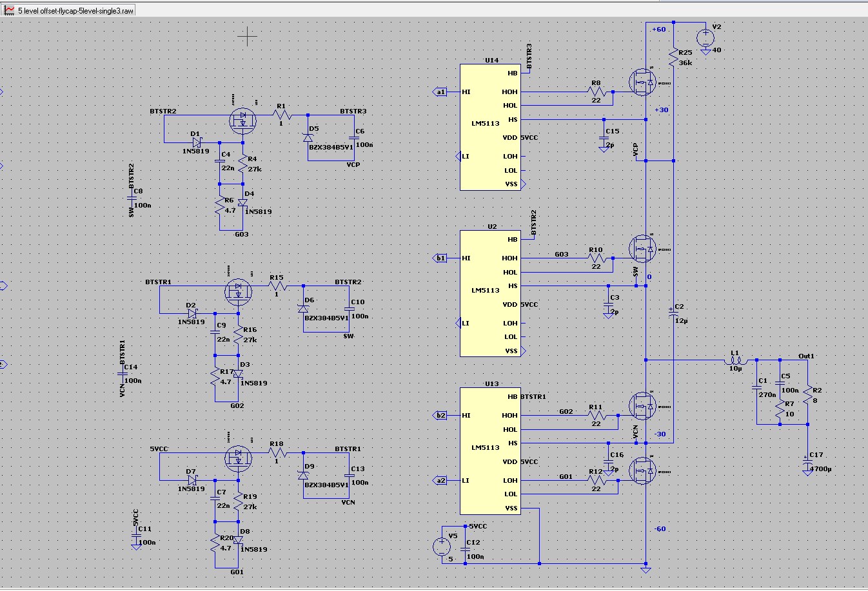Image resolution: width=868 pixels, height=591 pixels.
Task: Select gate resistor R11 symbol
Action: [596, 415]
